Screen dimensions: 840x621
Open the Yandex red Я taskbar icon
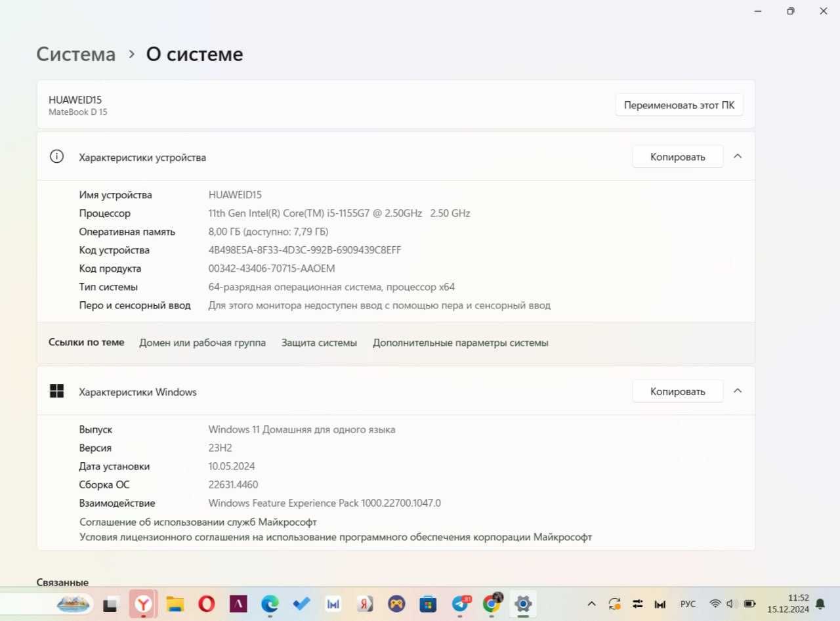click(x=365, y=604)
